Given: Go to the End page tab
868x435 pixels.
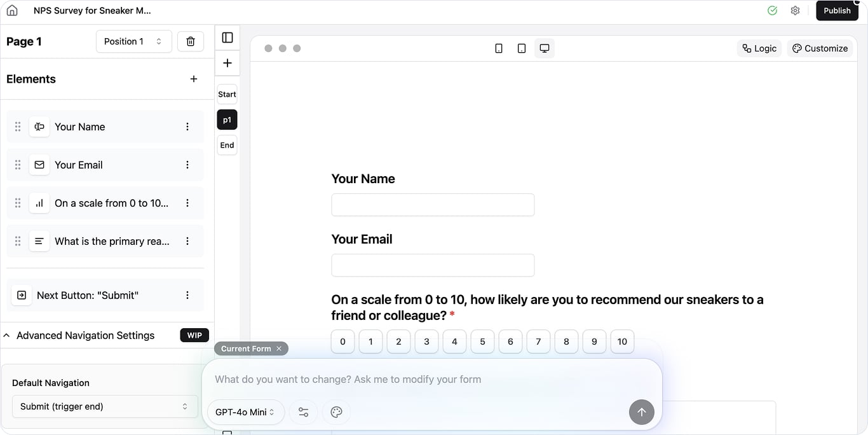Looking at the screenshot, I should 227,145.
